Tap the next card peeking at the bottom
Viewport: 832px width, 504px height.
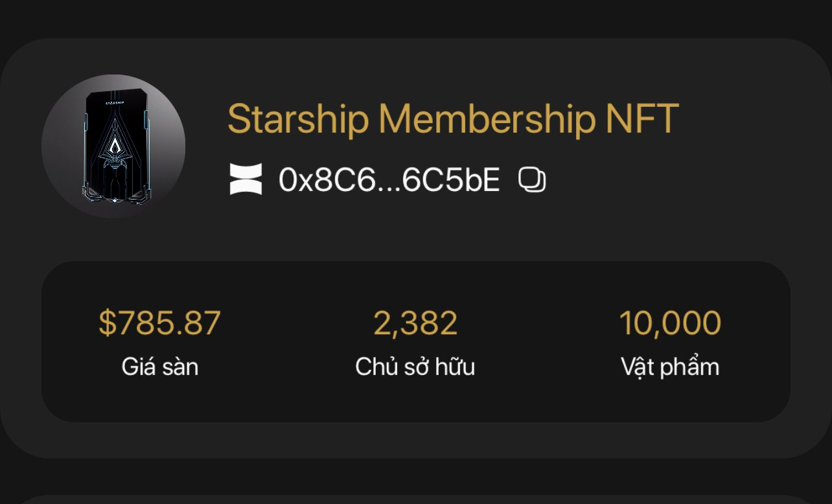click(x=416, y=499)
